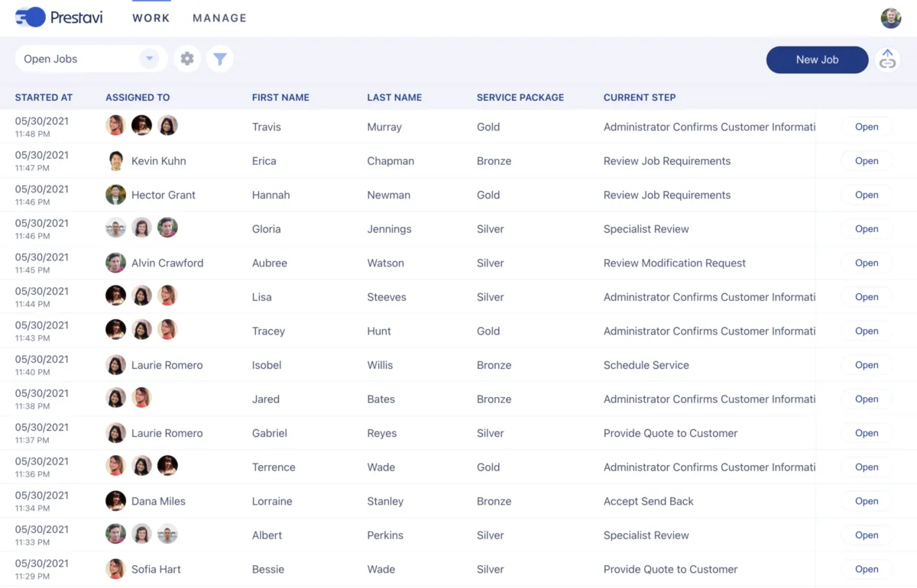
Task: Open the user profile avatar
Action: (x=891, y=18)
